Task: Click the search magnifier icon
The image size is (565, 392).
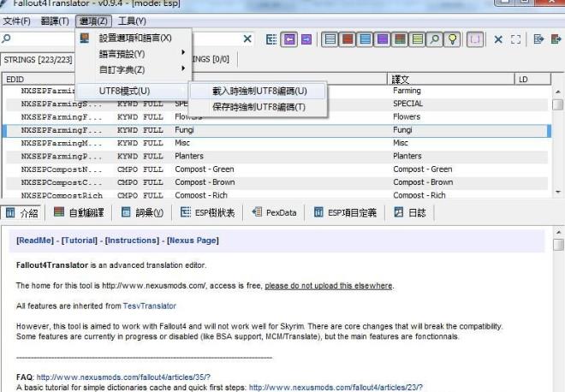Action: (x=6, y=39)
